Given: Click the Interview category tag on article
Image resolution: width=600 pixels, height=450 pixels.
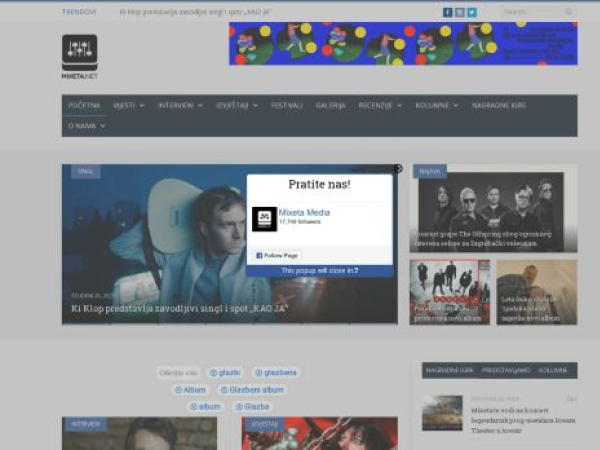Looking at the screenshot, I should point(86,424).
